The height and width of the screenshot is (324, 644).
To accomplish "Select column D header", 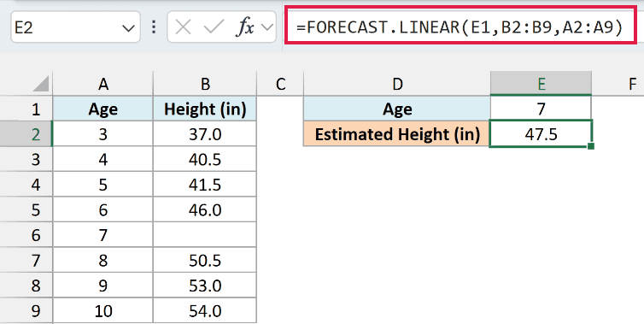I will [397, 84].
